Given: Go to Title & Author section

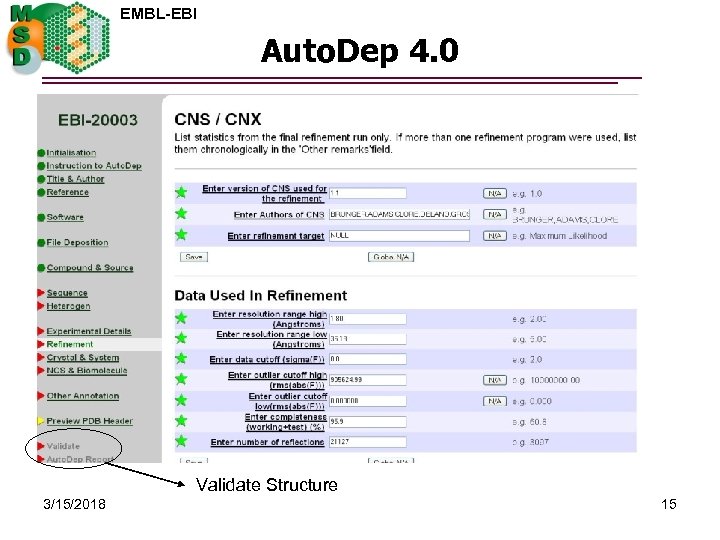Looking at the screenshot, I should (75, 179).
